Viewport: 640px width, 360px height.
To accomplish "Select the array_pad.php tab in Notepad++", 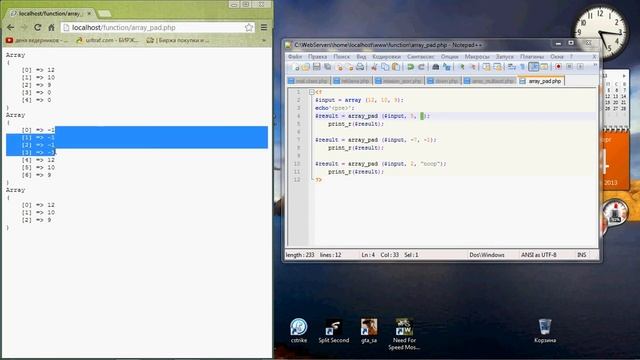I will tap(541, 81).
